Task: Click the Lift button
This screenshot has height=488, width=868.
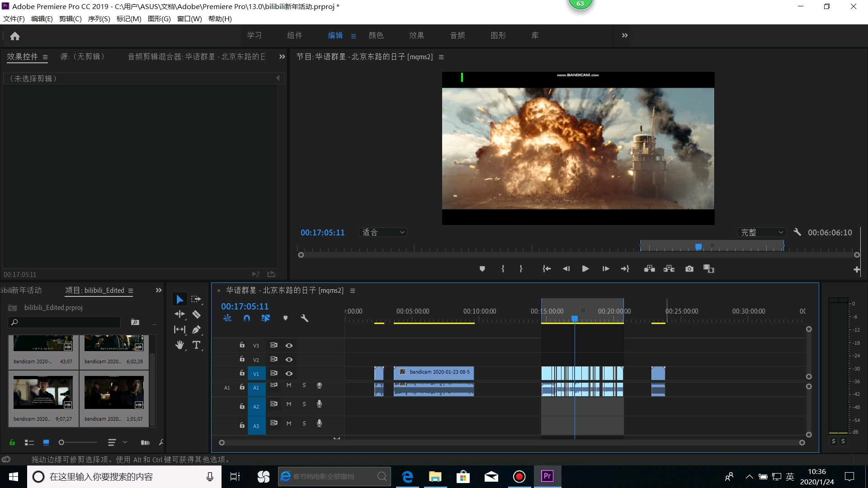Action: pos(650,269)
